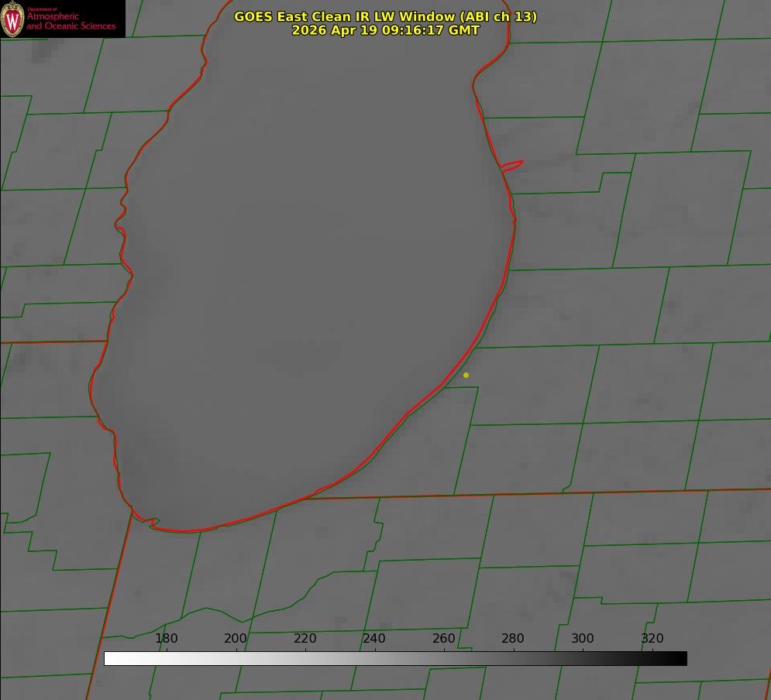
Task: Click the 280 label on the temperature scale
Action: pos(512,638)
